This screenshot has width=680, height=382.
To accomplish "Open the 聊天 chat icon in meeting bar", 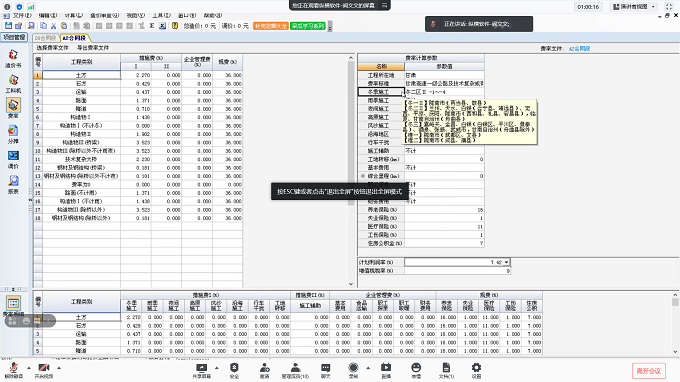I will tap(325, 370).
